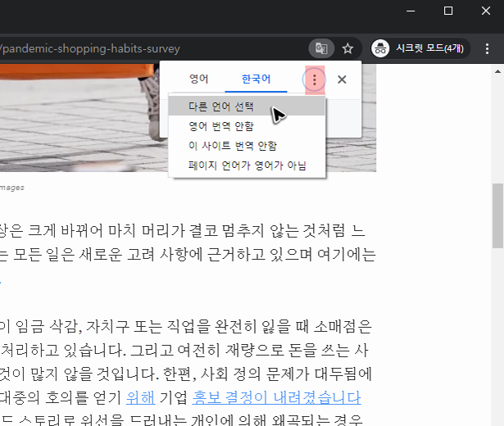Minimize the Chrome window

coord(411,11)
